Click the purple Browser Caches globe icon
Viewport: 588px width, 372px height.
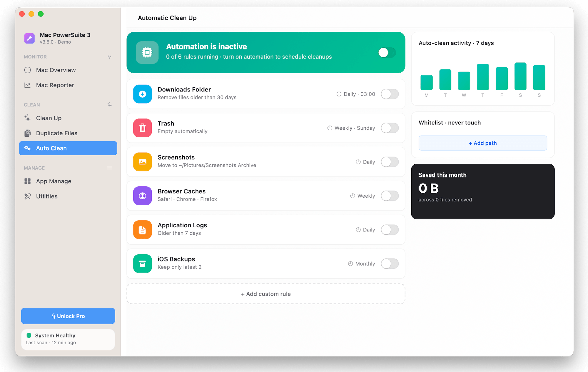pos(142,196)
